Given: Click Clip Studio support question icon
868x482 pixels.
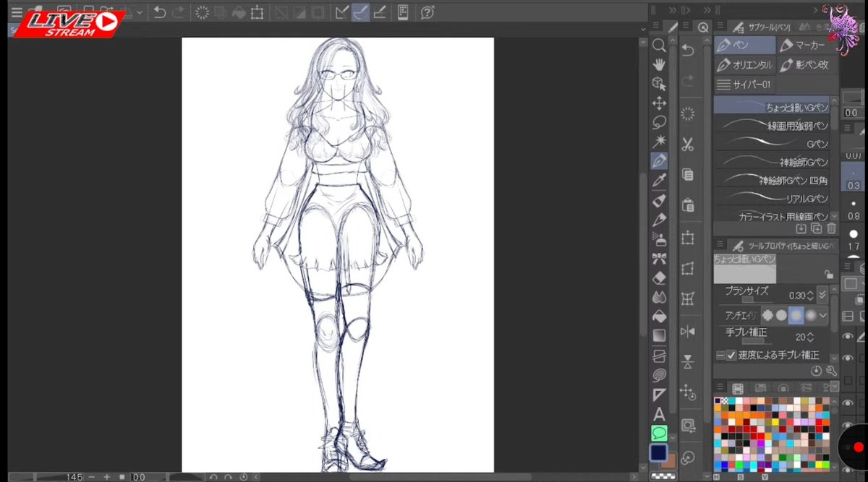Looking at the screenshot, I should click(x=427, y=12).
